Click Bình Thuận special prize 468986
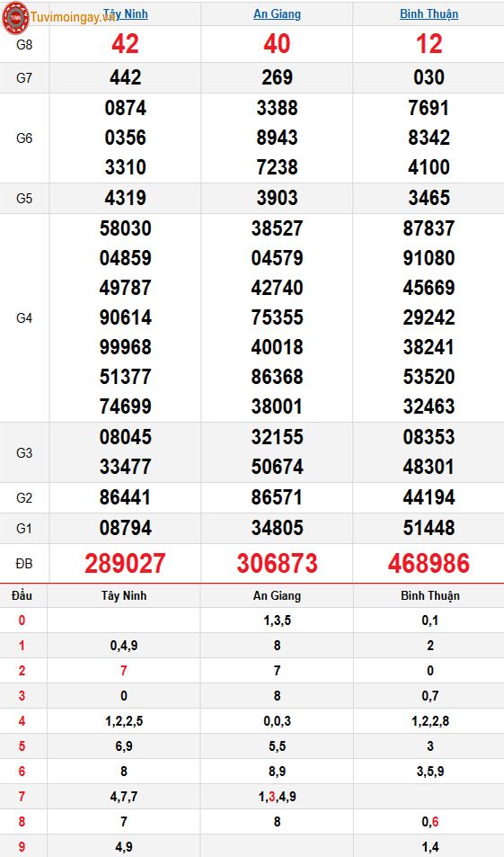The image size is (504, 857). tap(429, 564)
